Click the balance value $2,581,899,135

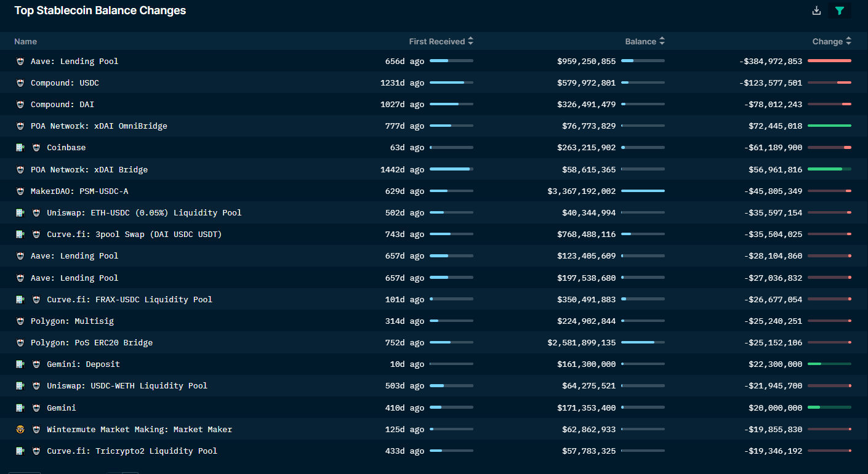point(581,343)
